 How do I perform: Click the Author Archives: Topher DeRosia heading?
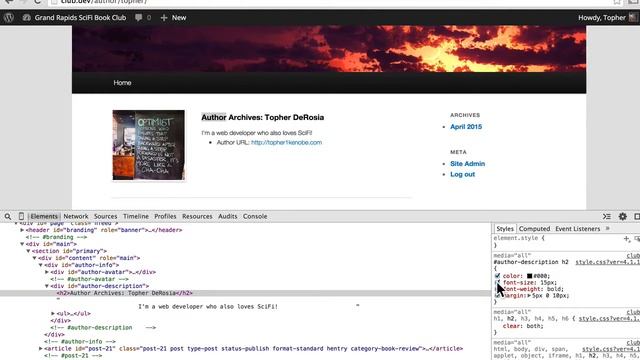tap(262, 118)
